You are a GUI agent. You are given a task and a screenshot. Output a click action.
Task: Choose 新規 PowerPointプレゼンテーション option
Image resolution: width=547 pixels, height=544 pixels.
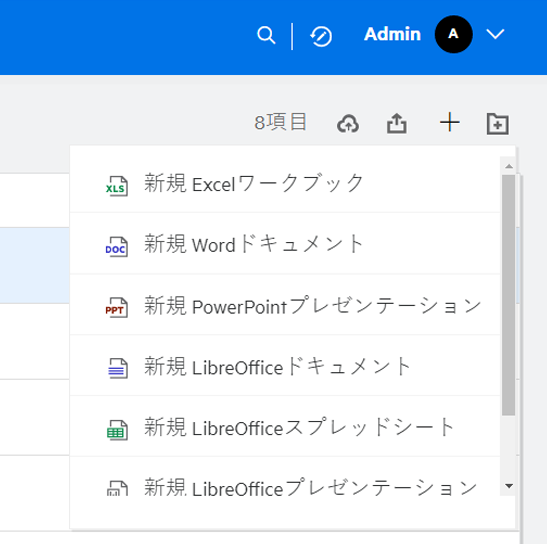coord(285,305)
